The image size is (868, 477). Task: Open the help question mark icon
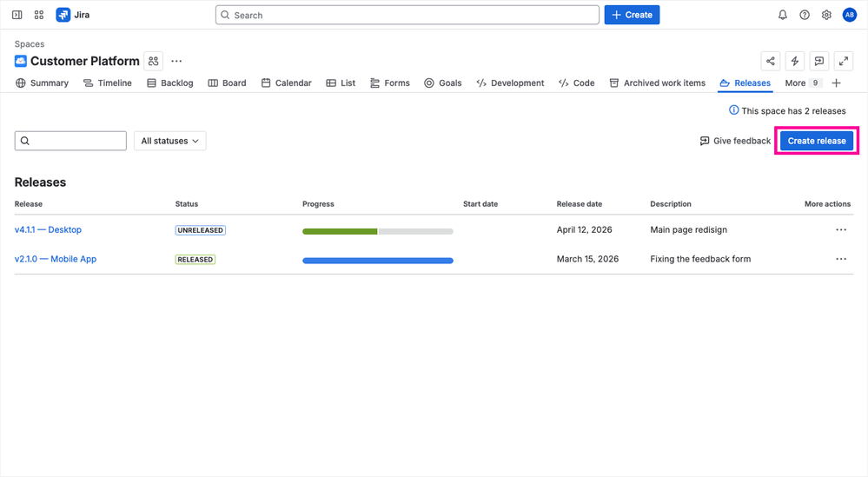pos(805,15)
